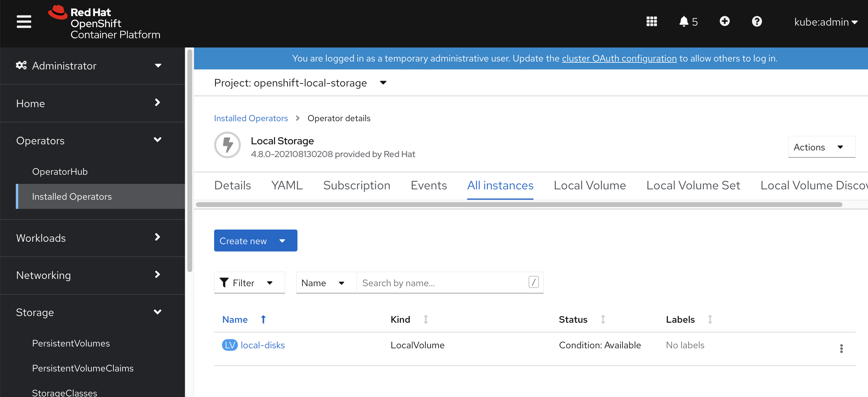
Task: Open the local-disks instance link
Action: (x=262, y=345)
